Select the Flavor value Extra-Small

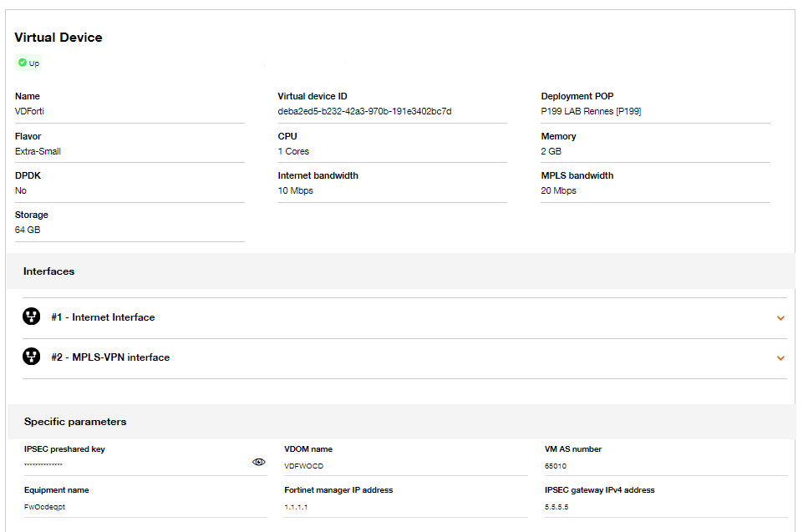coord(38,151)
